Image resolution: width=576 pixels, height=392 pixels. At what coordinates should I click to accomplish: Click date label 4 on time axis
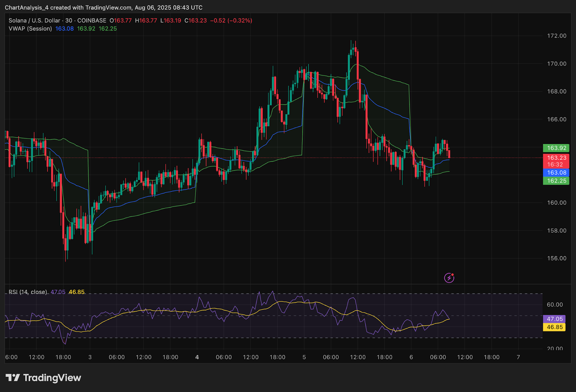tap(197, 357)
